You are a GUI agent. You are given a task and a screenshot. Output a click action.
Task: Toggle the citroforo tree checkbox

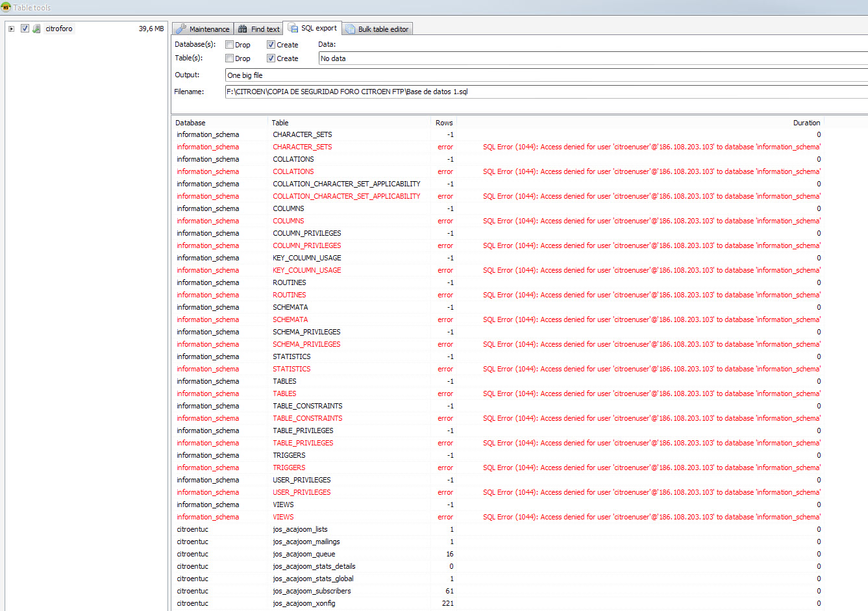pos(25,29)
